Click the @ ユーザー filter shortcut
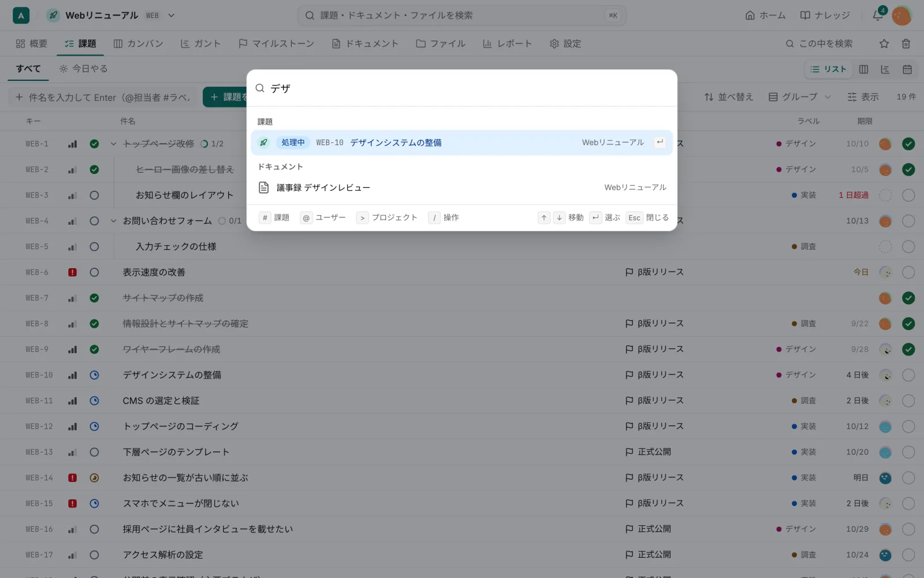Screen dimensions: 924x578 tap(323, 217)
